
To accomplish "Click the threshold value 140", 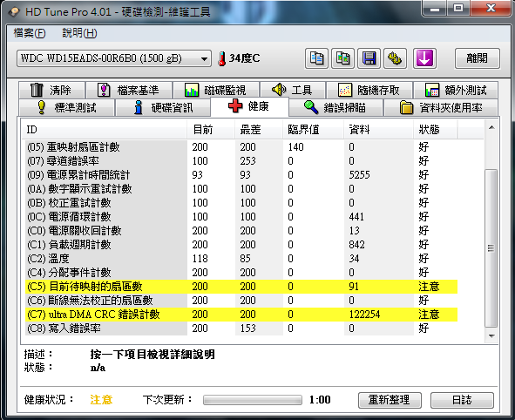I will point(296,147).
